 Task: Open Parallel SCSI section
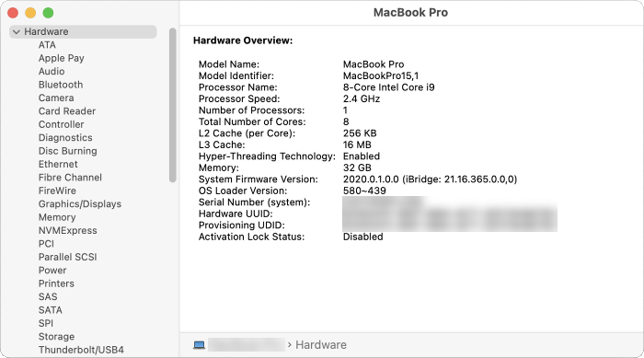tap(68, 257)
